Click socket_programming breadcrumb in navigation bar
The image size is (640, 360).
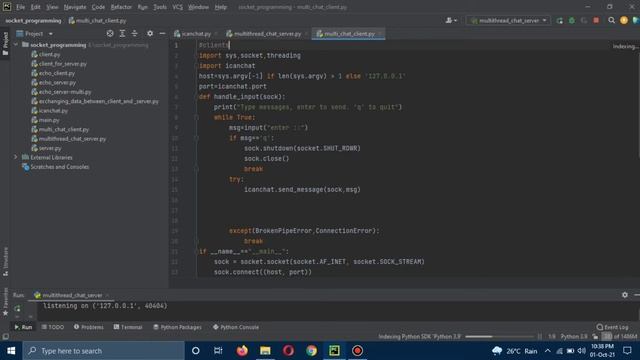click(x=33, y=20)
